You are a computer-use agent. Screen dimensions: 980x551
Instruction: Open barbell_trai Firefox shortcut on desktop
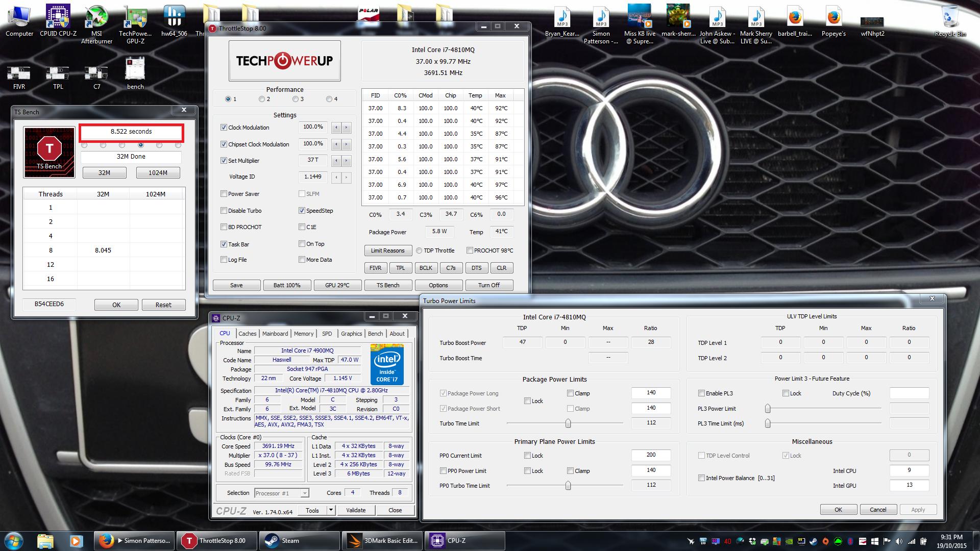click(x=795, y=20)
